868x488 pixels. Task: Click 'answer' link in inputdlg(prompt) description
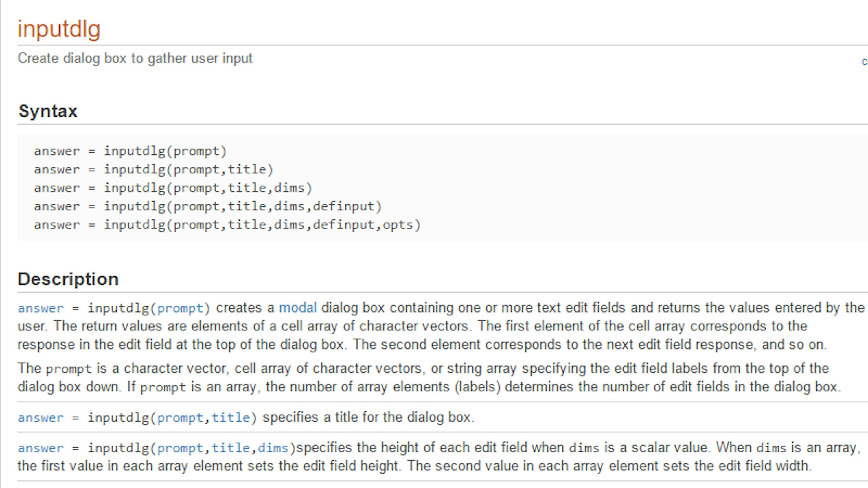(x=41, y=308)
